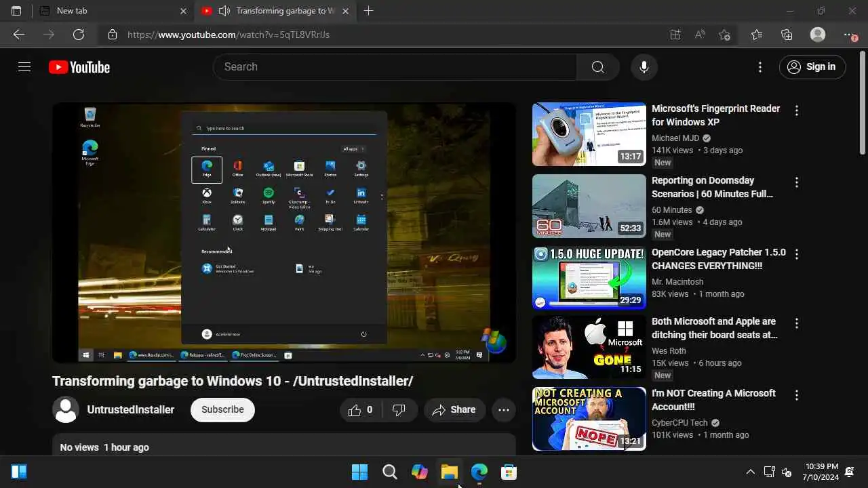
Task: Open options for Both Microsoft and Apple video
Action: pos(797,323)
